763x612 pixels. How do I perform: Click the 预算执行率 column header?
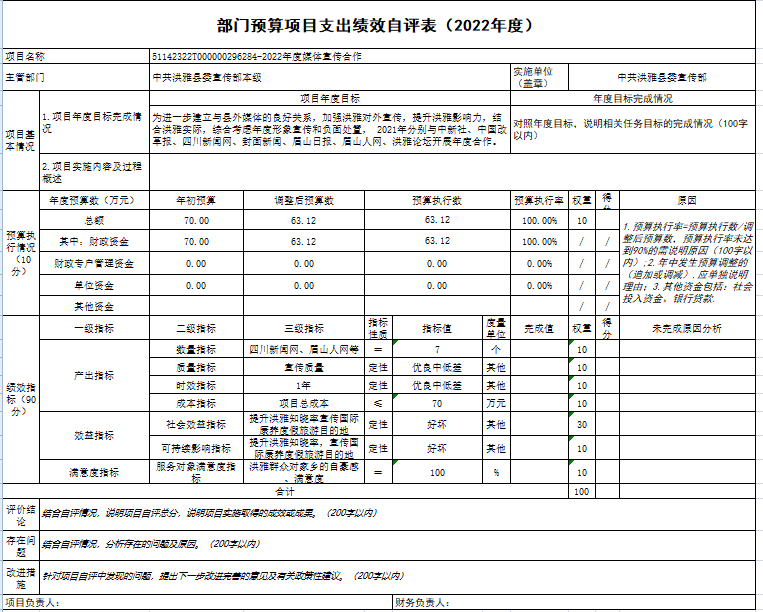(x=539, y=200)
